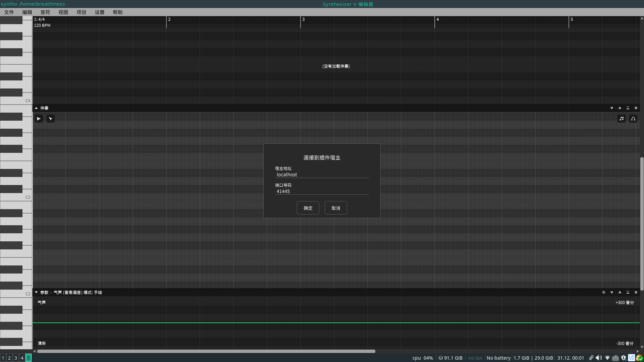The height and width of the screenshot is (362, 644).
Task: Select the pointer tool beside the play button
Action: pyautogui.click(x=51, y=119)
